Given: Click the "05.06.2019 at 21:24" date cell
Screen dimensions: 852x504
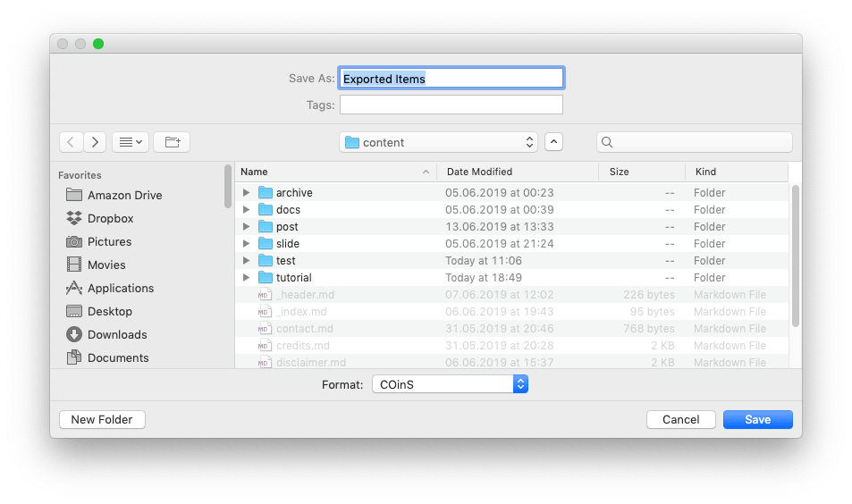Looking at the screenshot, I should click(x=500, y=244).
